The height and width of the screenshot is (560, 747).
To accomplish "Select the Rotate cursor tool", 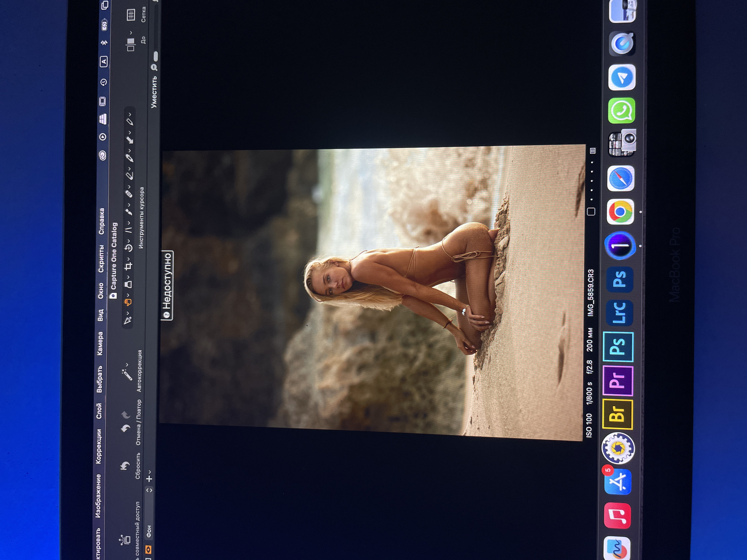I will 128,248.
